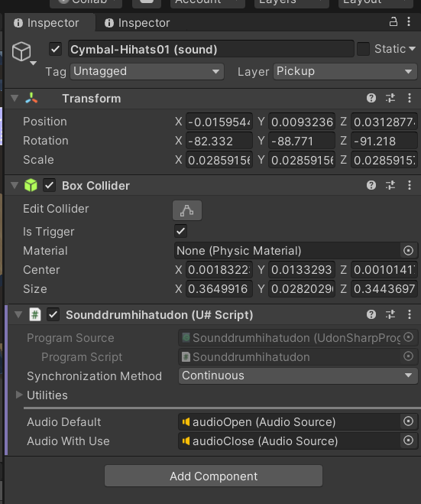Screen dimensions: 421x504
Task: Open Synchronization Method dropdown set to Continuous
Action: tap(298, 376)
